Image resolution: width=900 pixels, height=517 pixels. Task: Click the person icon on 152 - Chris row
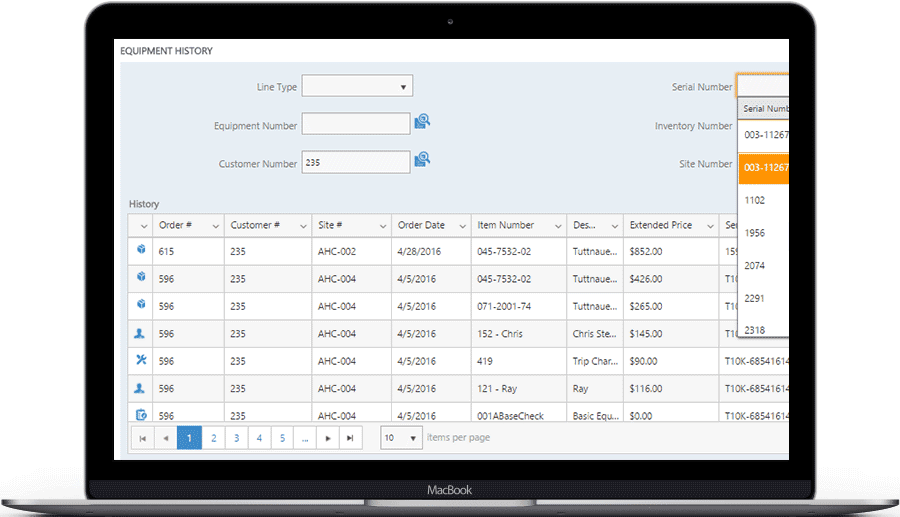pyautogui.click(x=139, y=333)
